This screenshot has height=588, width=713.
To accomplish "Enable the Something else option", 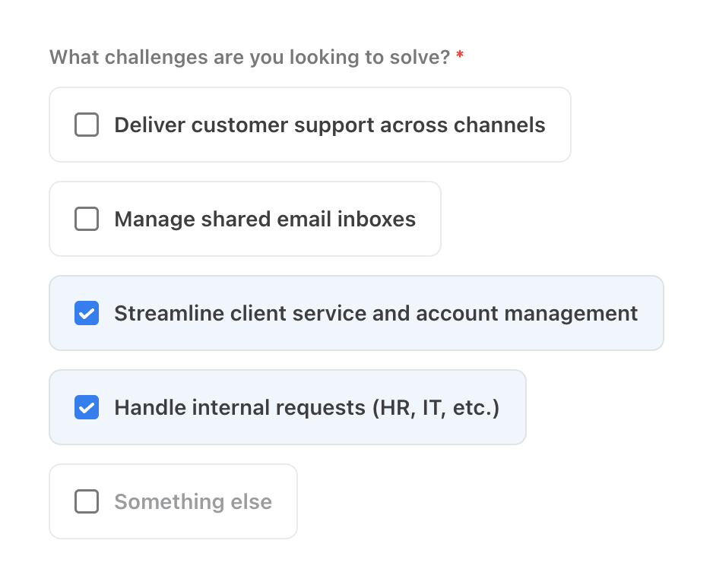I will point(87,501).
